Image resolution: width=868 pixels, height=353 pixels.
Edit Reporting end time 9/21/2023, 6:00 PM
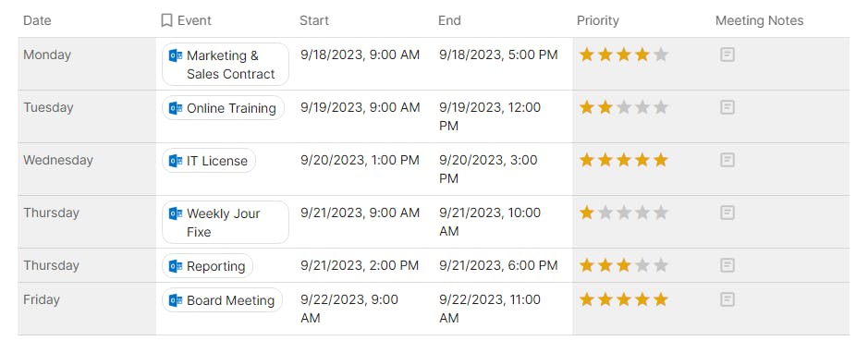pos(498,265)
